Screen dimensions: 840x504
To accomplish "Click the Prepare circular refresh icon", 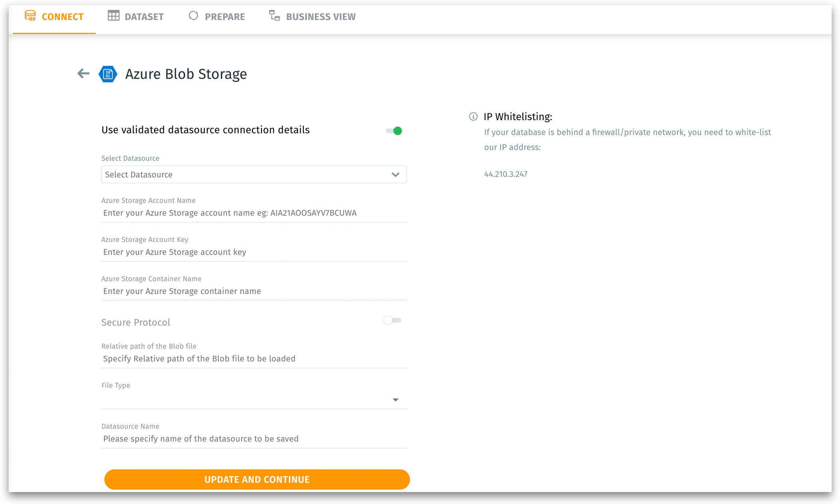I will pyautogui.click(x=193, y=16).
